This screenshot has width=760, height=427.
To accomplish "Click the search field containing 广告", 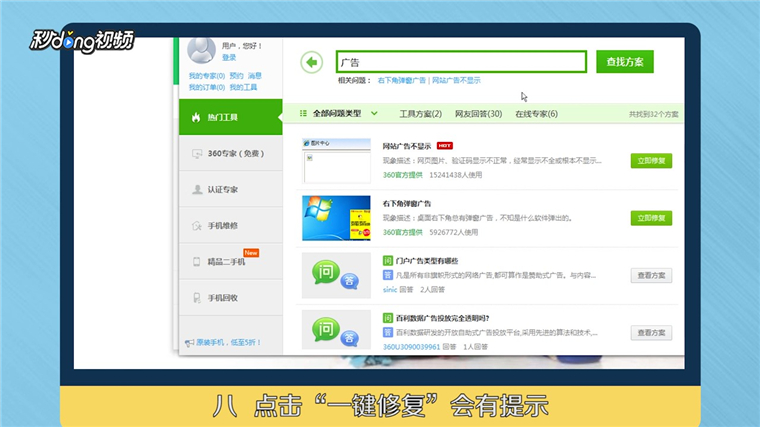I will pyautogui.click(x=461, y=62).
